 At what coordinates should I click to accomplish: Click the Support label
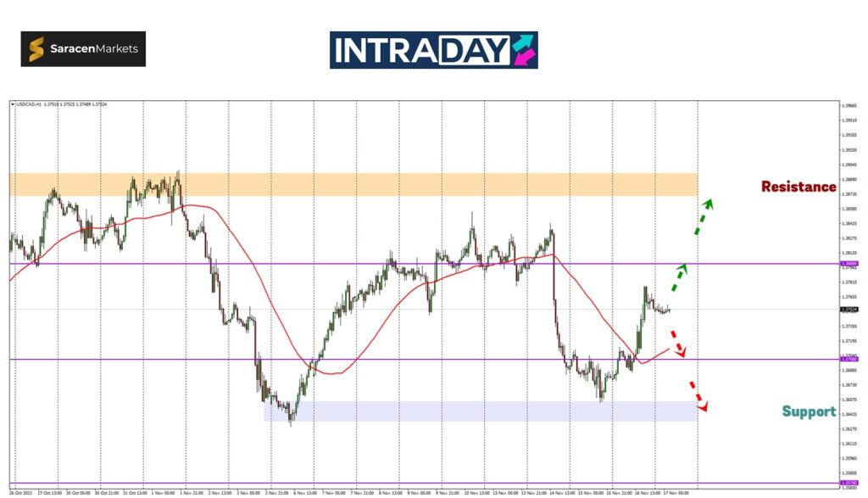click(809, 411)
